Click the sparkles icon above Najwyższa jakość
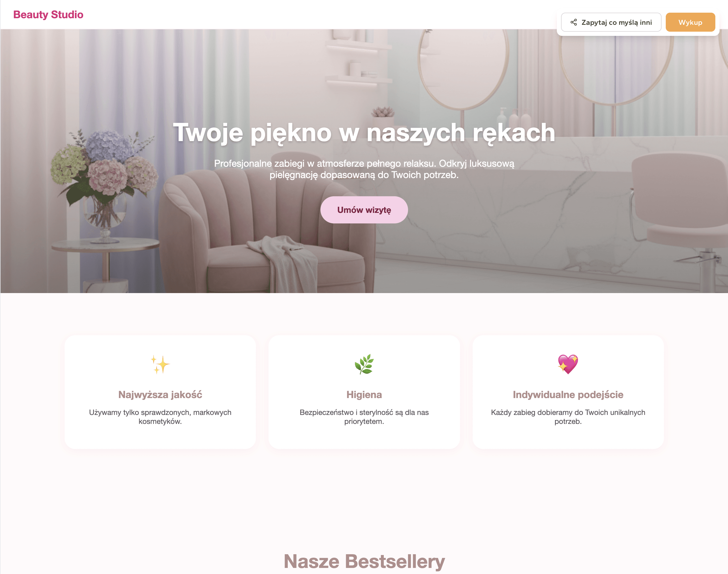The height and width of the screenshot is (574, 728). tap(160, 364)
